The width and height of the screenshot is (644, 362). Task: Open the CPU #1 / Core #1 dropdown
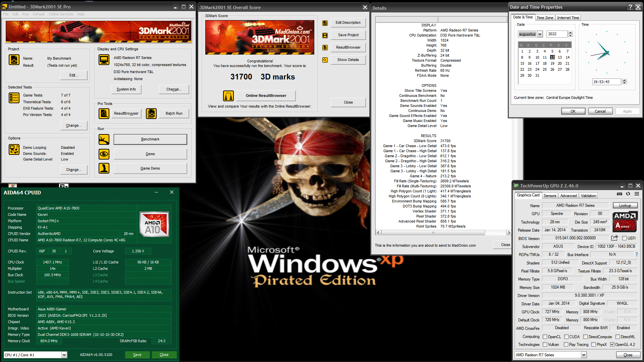point(64,355)
